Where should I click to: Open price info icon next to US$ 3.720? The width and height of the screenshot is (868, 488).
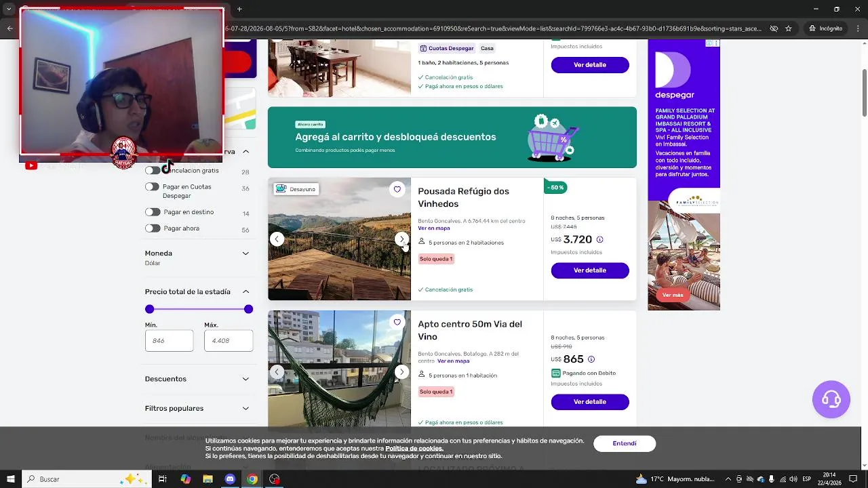599,239
